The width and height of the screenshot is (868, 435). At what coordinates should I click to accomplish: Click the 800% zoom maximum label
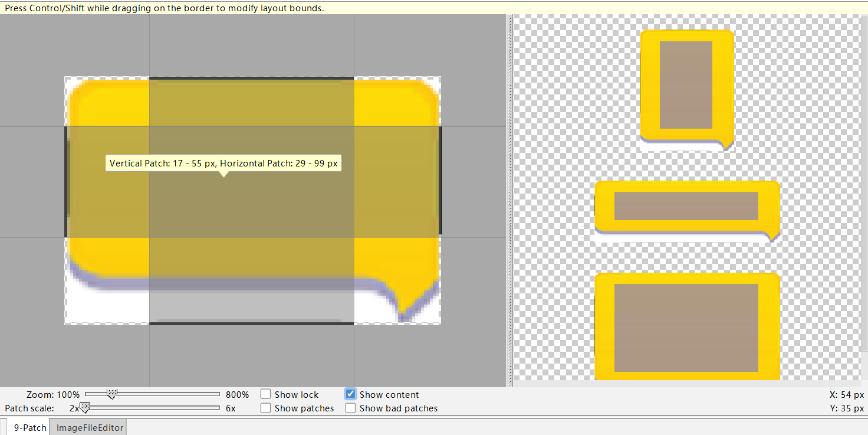238,394
